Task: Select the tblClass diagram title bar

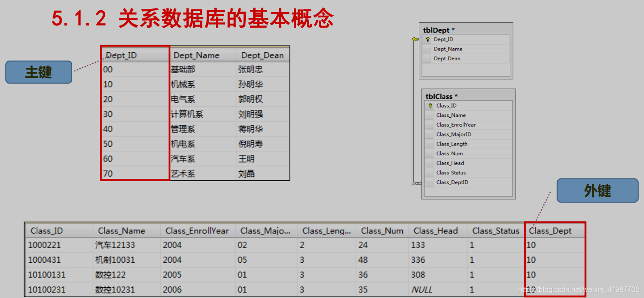Action: point(468,96)
